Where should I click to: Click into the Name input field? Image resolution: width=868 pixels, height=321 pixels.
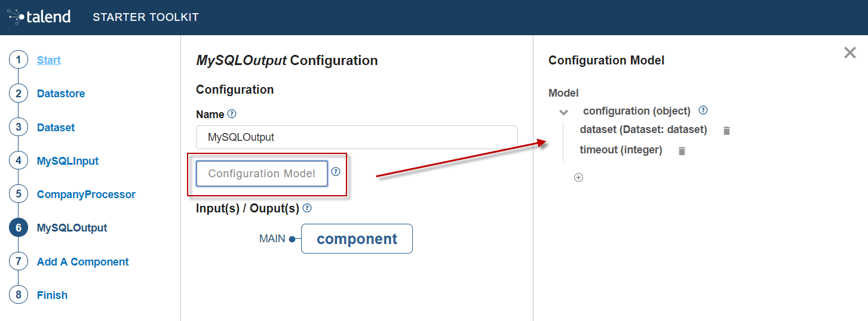(x=357, y=137)
